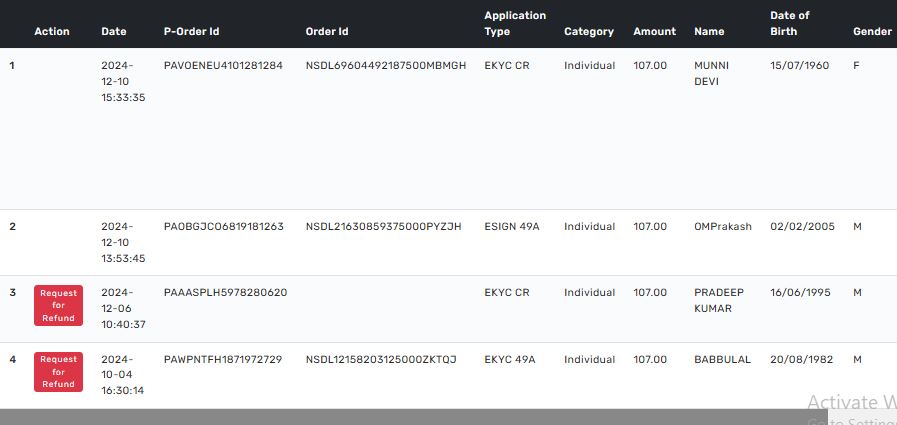Viewport: 897px width, 425px height.
Task: Click the horizontal scrollbar below the table
Action: click(400, 416)
